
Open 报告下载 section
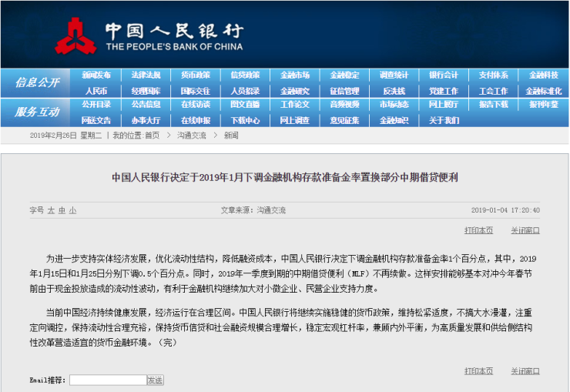493,105
